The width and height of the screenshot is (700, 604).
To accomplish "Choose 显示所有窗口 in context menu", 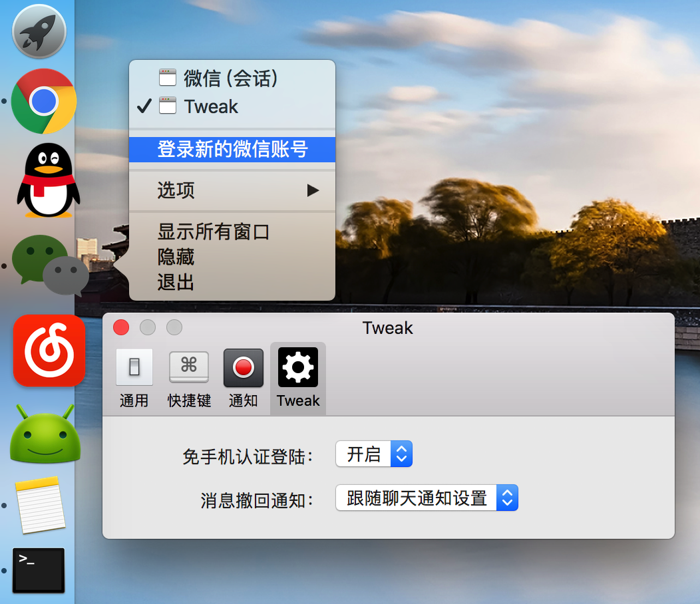I will (232, 232).
